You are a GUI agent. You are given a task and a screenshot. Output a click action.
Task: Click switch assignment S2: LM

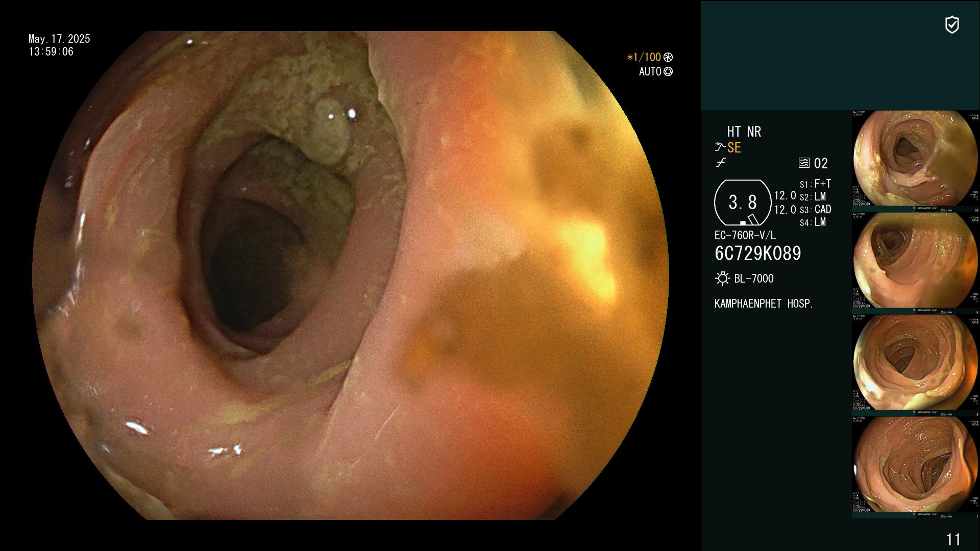coord(813,196)
